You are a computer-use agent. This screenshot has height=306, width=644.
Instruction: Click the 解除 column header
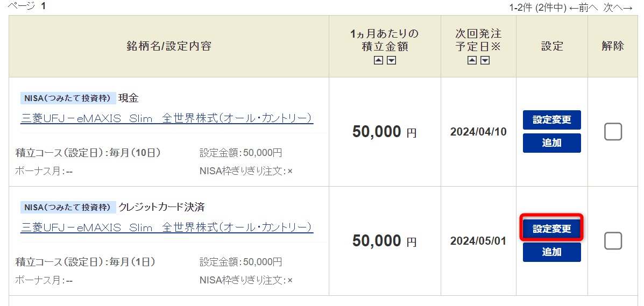coord(613,46)
